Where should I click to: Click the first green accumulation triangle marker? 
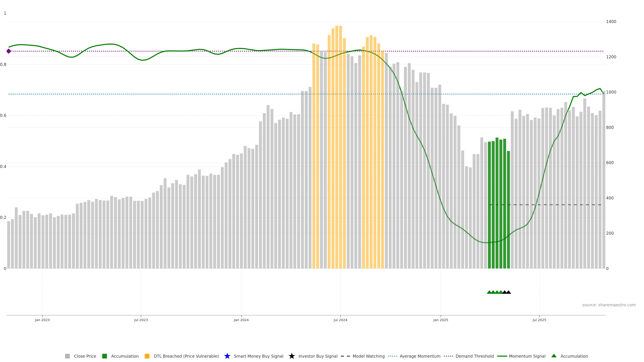click(489, 292)
